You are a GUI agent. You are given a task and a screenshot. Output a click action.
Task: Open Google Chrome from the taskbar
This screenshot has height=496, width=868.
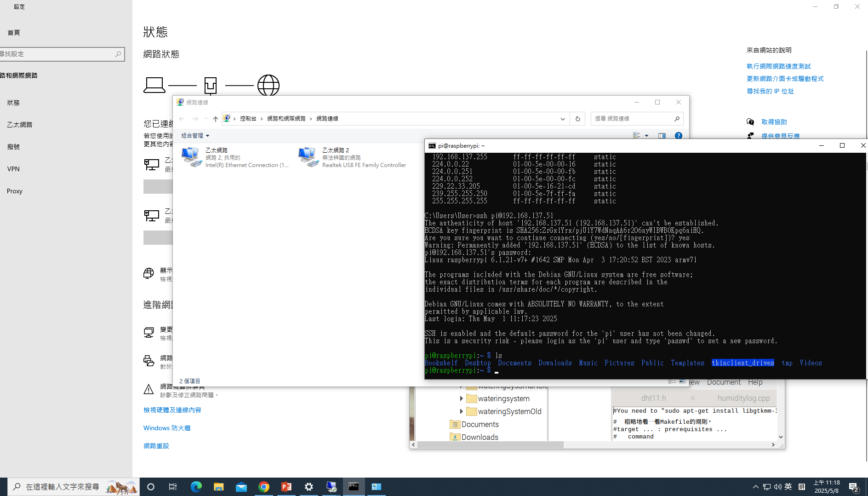point(264,487)
